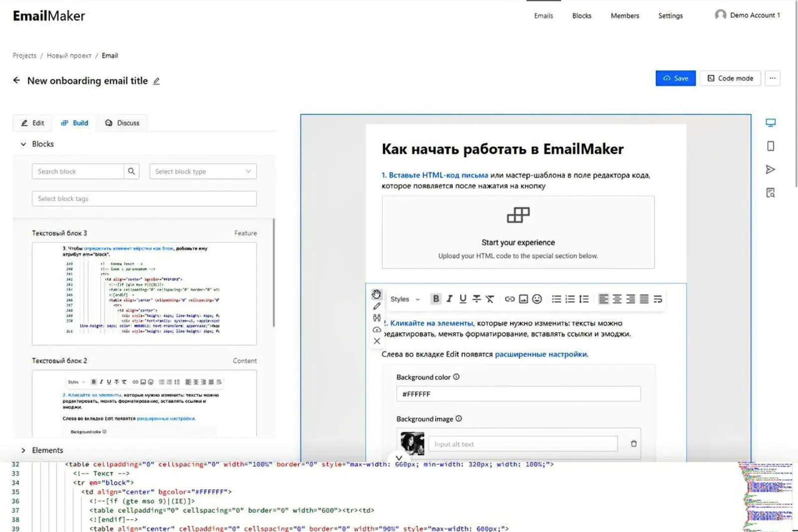Toggle italic formatting in text toolbar
The width and height of the screenshot is (798, 532).
pos(450,299)
